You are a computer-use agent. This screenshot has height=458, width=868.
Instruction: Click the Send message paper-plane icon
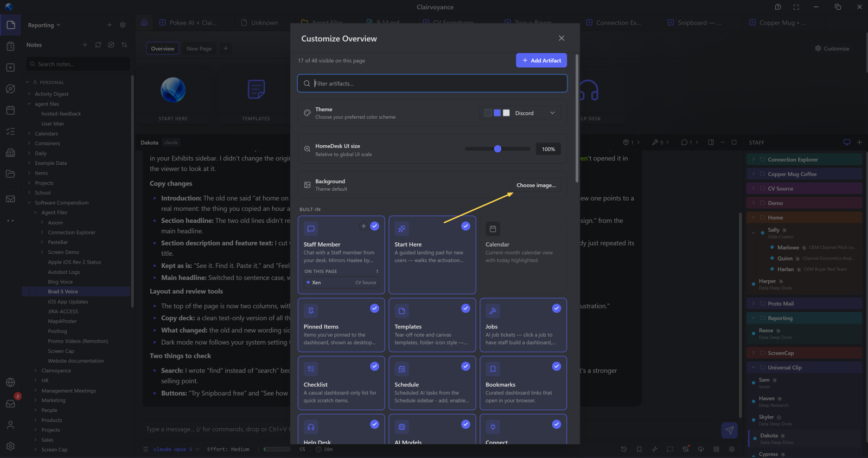point(729,430)
